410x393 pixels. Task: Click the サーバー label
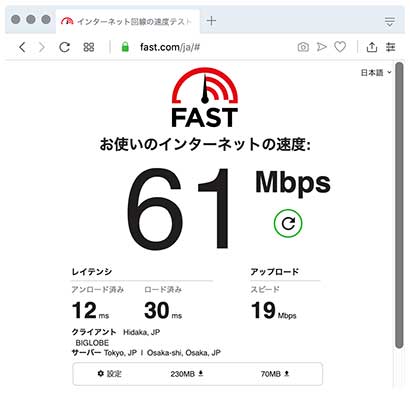(x=86, y=353)
